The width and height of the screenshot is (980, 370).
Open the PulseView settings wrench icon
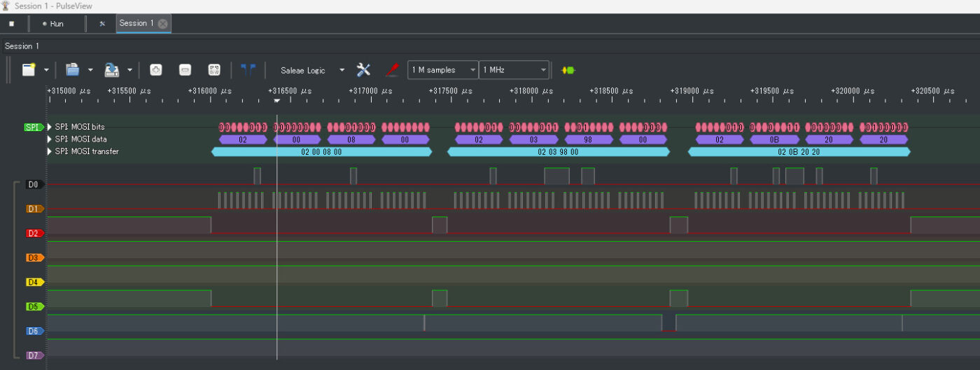point(102,23)
